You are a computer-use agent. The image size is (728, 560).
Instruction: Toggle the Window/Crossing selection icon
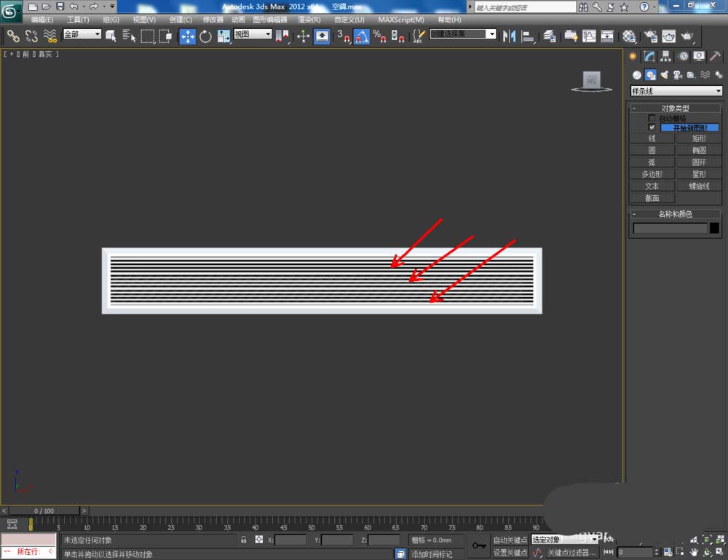coord(165,36)
